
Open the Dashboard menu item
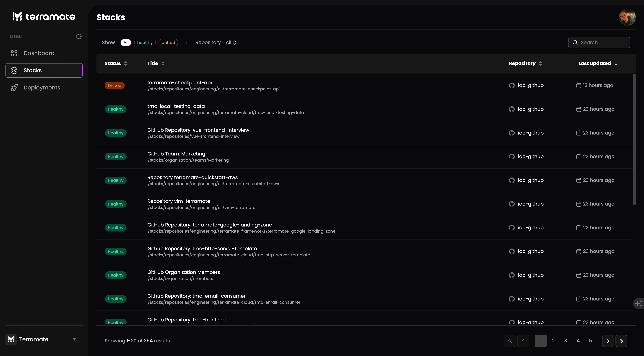click(44, 53)
